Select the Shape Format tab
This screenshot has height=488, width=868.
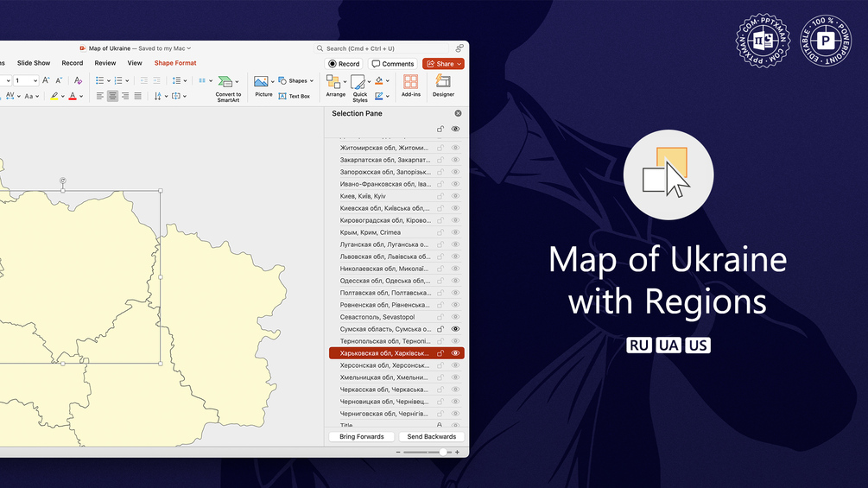[x=175, y=63]
